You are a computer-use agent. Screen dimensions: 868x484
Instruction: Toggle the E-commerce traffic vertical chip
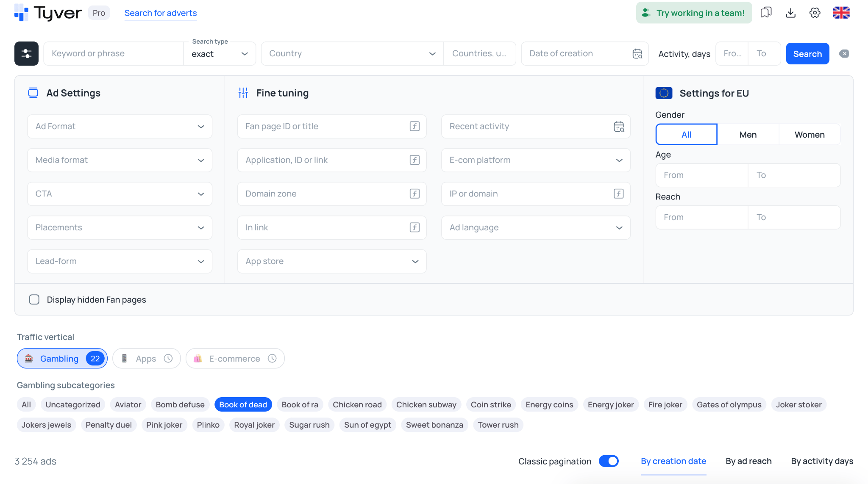(x=235, y=358)
